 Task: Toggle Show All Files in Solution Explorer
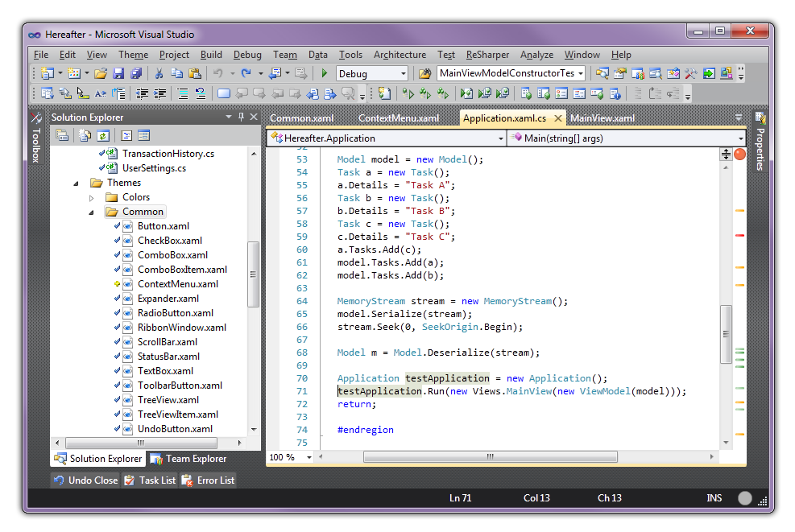click(84, 135)
